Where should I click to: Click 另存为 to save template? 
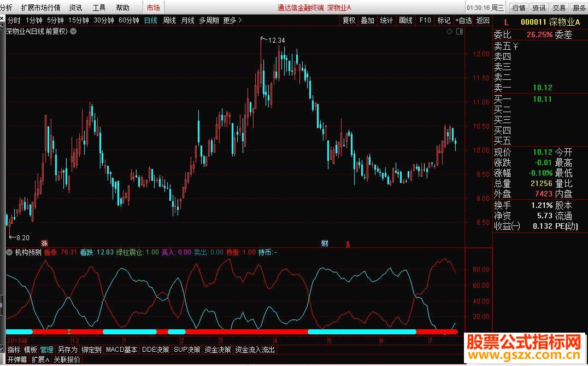[68, 350]
